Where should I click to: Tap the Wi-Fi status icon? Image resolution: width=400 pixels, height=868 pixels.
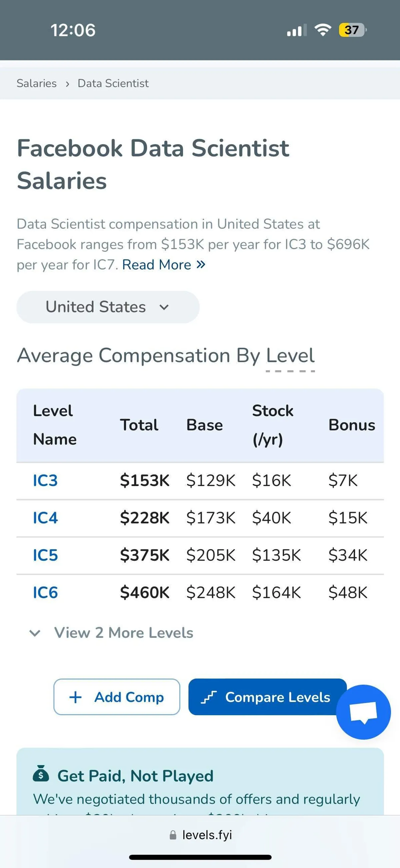(x=323, y=30)
